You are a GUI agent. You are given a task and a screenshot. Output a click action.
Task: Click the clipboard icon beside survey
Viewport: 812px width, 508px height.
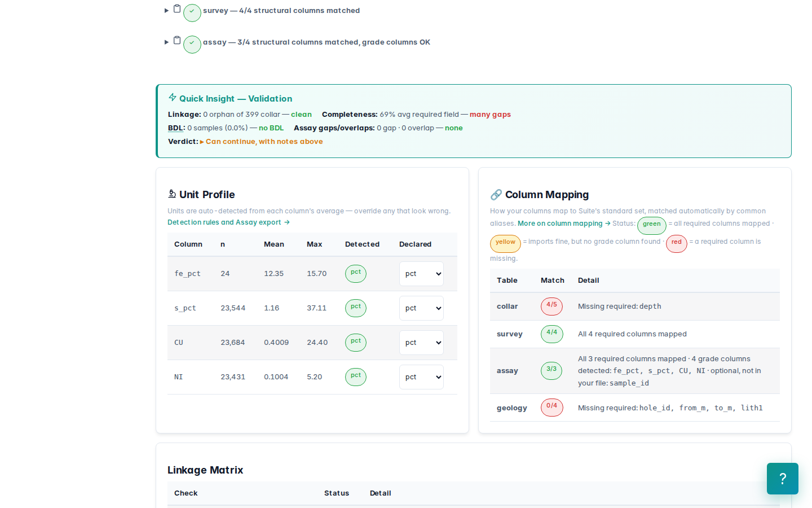point(177,9)
